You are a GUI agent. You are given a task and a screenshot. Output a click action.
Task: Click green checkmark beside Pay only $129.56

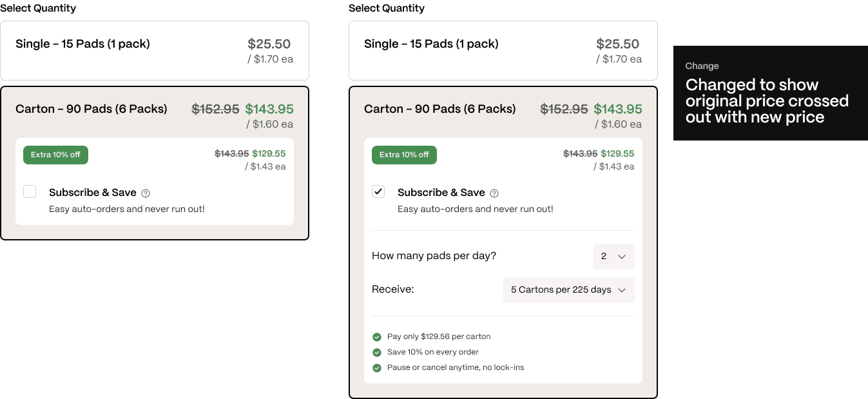click(377, 337)
